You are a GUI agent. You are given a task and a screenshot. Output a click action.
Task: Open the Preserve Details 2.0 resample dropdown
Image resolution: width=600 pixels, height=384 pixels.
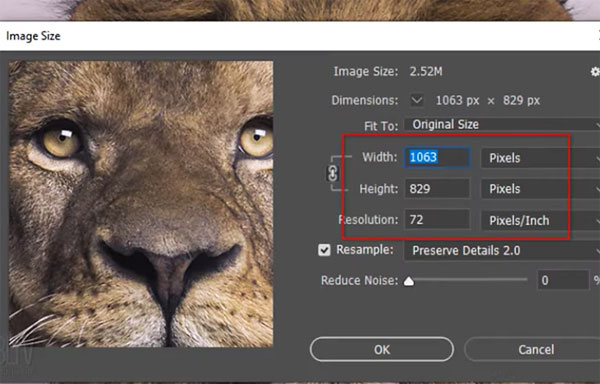point(502,251)
